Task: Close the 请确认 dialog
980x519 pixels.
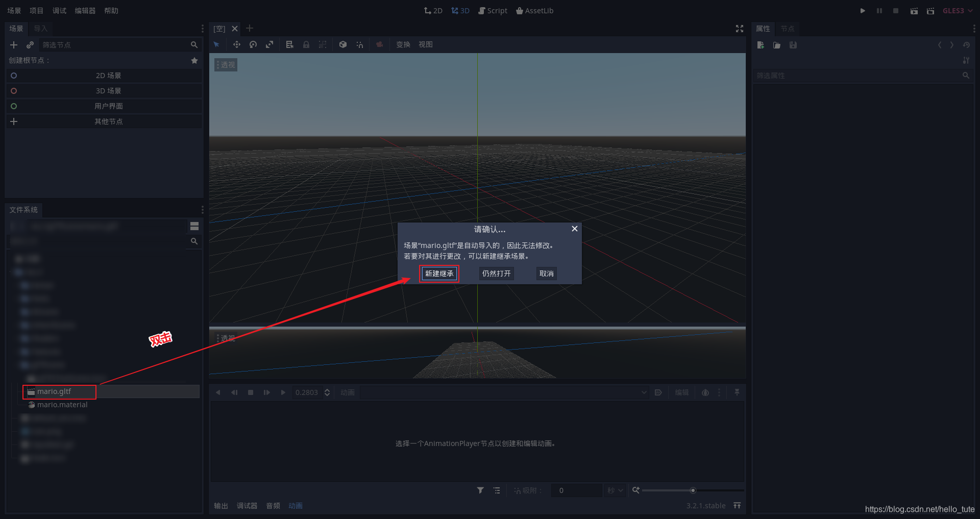Action: coord(575,229)
